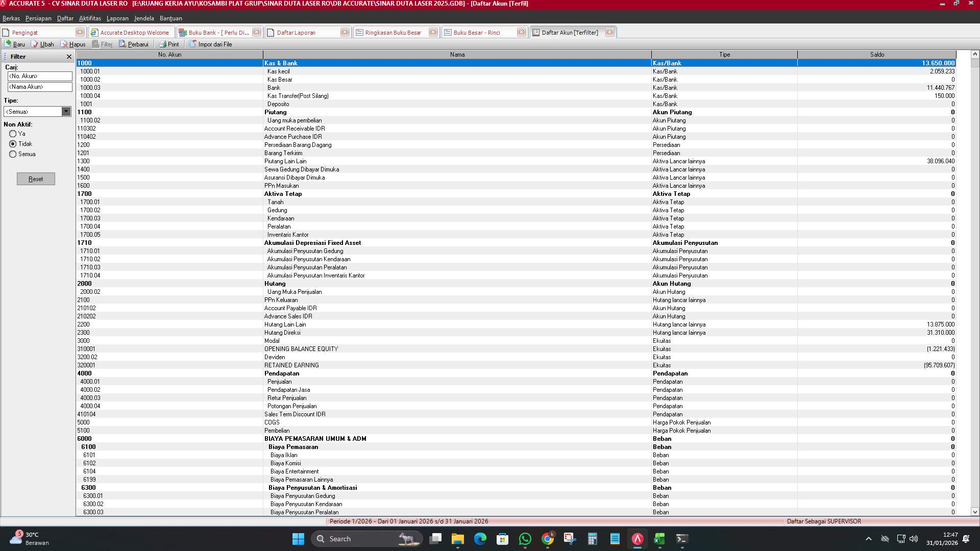Open the Daftar menu

point(65,18)
